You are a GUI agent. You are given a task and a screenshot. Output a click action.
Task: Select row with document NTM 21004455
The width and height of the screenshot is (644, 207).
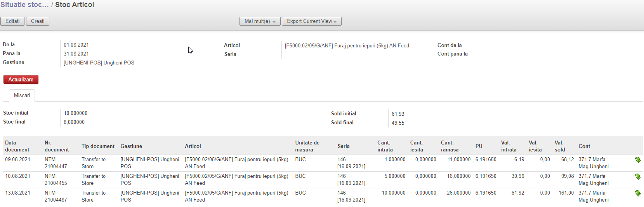(x=56, y=179)
